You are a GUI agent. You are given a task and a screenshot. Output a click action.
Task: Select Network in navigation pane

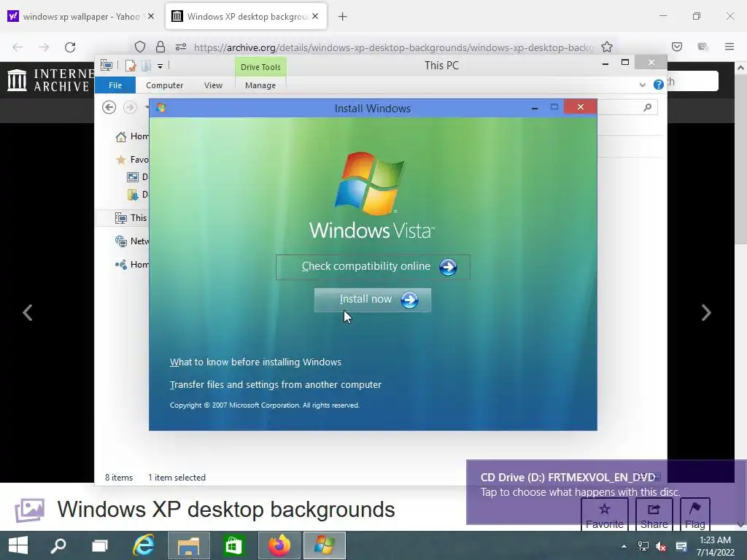click(132, 241)
